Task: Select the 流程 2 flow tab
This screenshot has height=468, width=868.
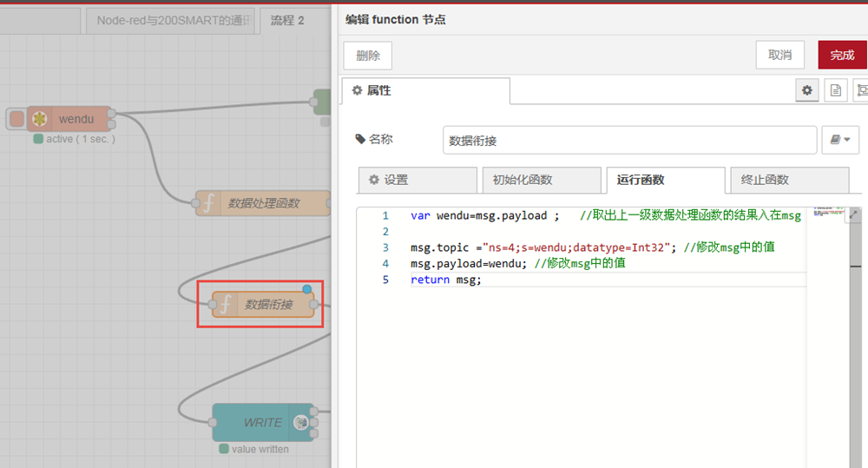Action: (x=287, y=21)
